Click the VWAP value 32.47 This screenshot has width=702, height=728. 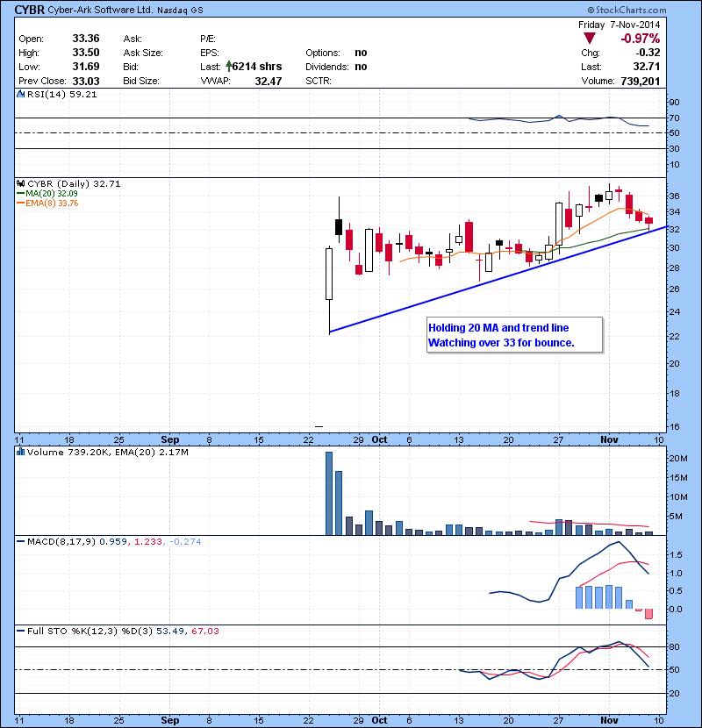[x=269, y=82]
